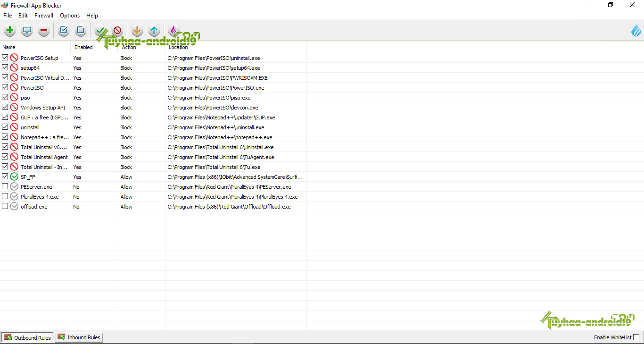
Task: Sort by the Location column header
Action: point(236,47)
